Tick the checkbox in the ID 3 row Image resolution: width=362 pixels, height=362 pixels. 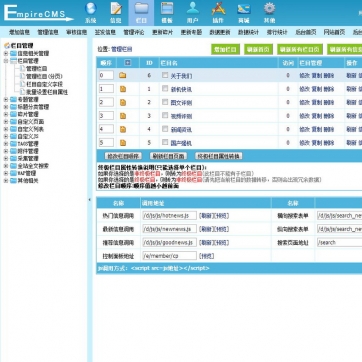(x=165, y=116)
